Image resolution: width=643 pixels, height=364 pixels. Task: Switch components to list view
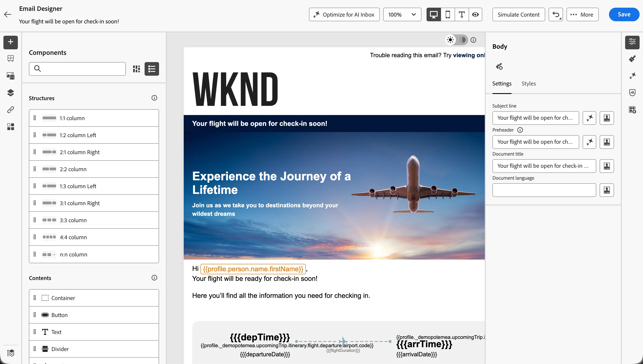[x=152, y=69]
